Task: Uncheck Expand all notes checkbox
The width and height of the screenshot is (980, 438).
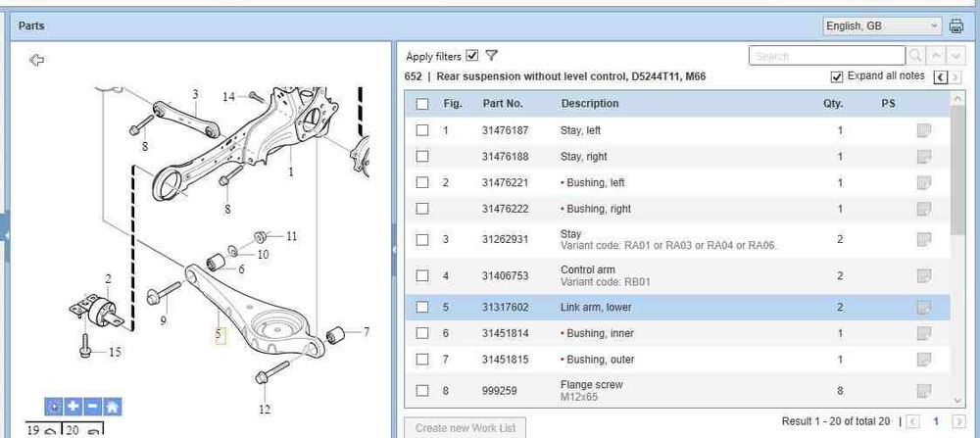Action: pyautogui.click(x=836, y=76)
